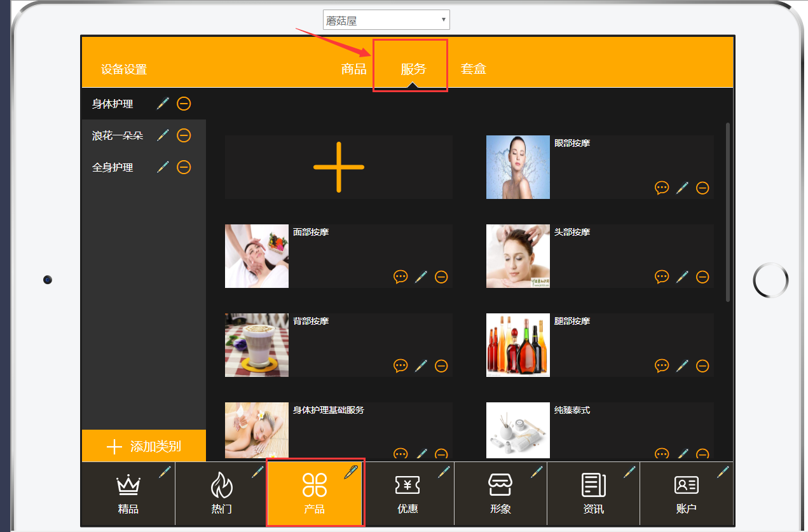Screen dimensions: 808x532
Task: Open comments for 头部按摩
Action: click(x=662, y=276)
